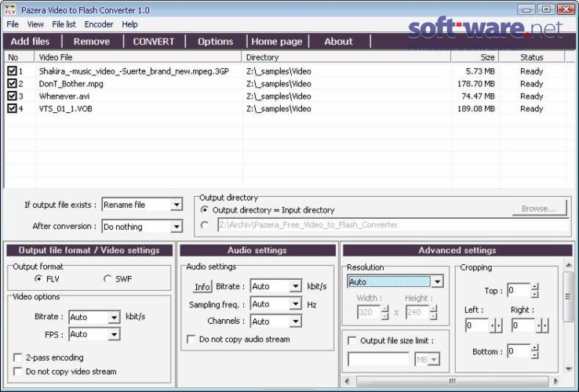Screen dimensions: 579x392
Task: Open the FPS dropdown
Action: pos(114,335)
